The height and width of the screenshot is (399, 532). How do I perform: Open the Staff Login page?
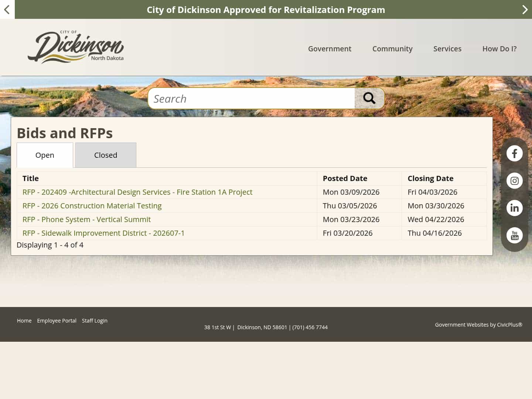click(x=95, y=320)
